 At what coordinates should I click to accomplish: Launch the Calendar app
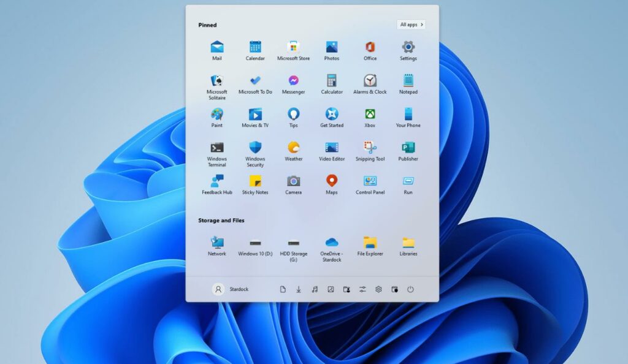[x=255, y=51]
